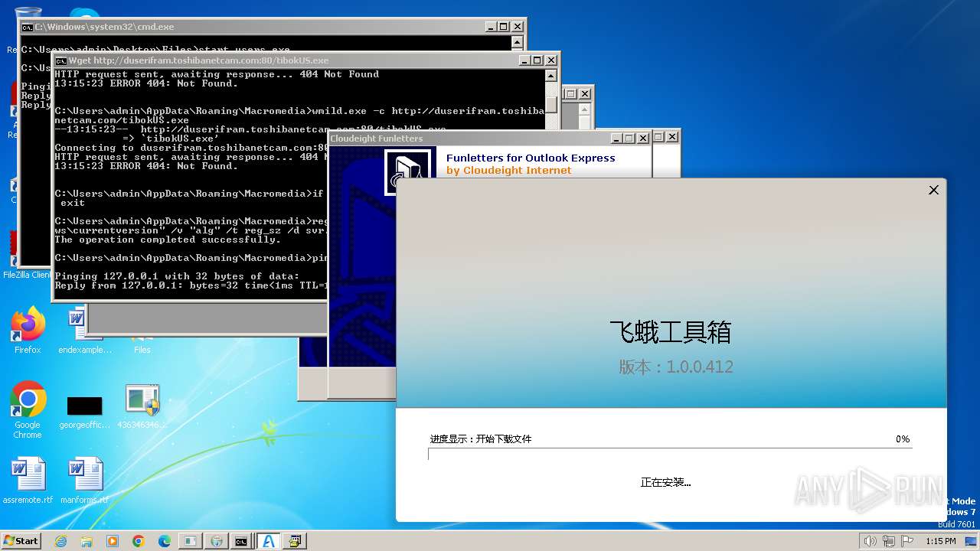Click the Funletters for Outlook Express heading

click(531, 158)
